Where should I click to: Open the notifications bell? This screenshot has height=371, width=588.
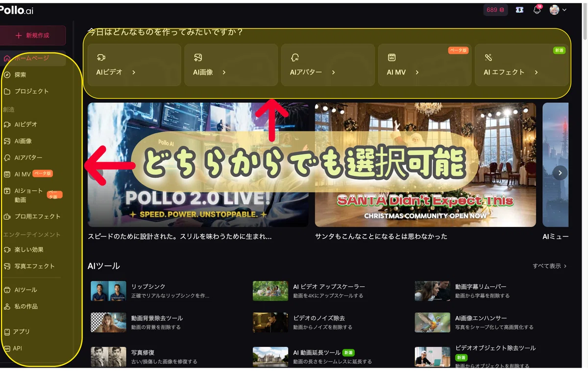(x=537, y=10)
